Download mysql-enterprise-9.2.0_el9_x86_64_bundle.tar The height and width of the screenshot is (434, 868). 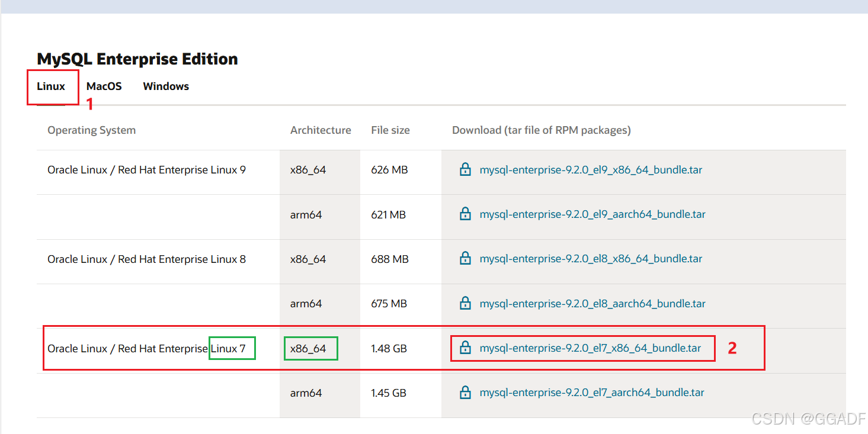click(591, 170)
